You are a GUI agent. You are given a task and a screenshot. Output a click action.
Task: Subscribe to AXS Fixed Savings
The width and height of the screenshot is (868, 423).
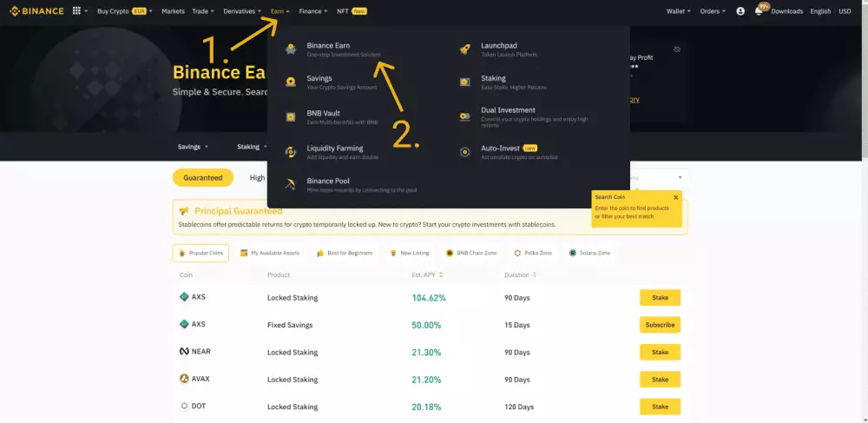tap(660, 325)
